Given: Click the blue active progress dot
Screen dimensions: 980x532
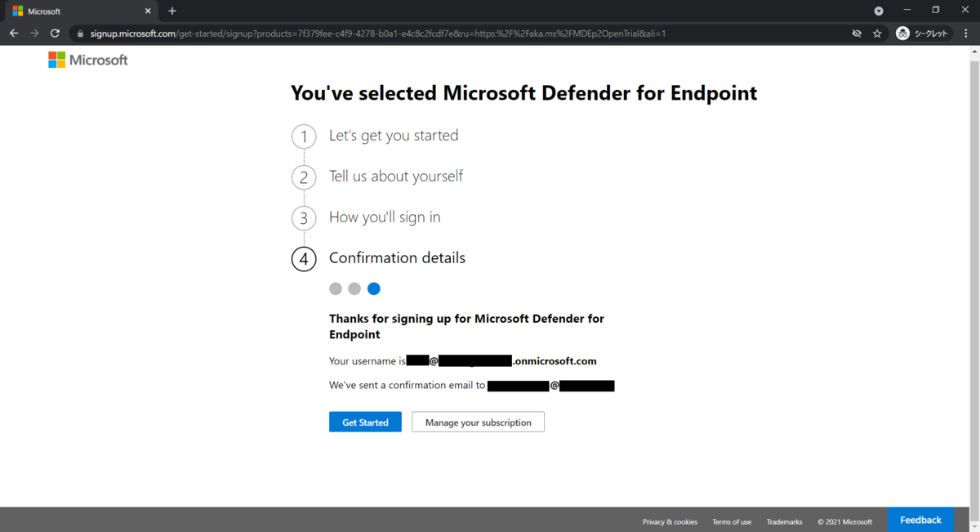Looking at the screenshot, I should (374, 288).
